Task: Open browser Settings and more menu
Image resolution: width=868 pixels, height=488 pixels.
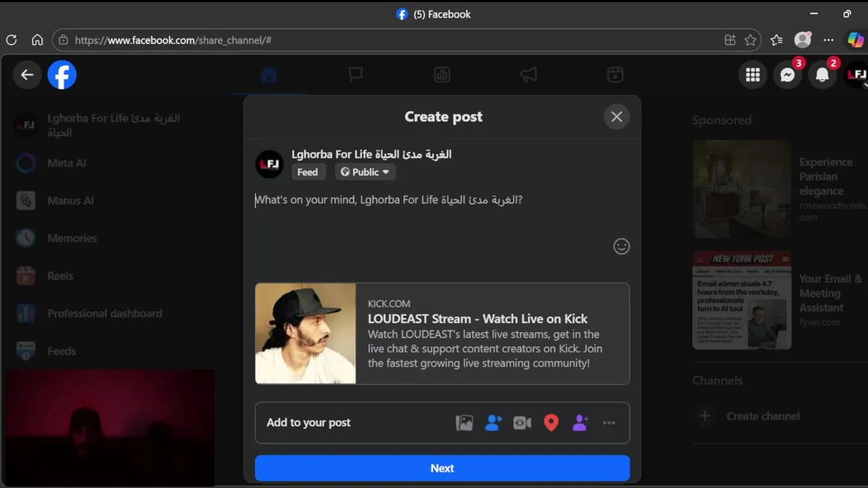Action: point(829,40)
